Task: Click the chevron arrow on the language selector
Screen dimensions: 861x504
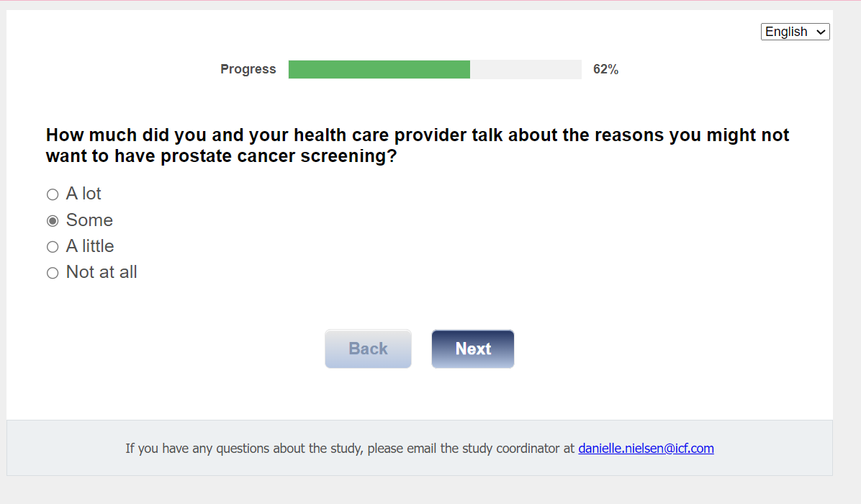Action: [821, 32]
